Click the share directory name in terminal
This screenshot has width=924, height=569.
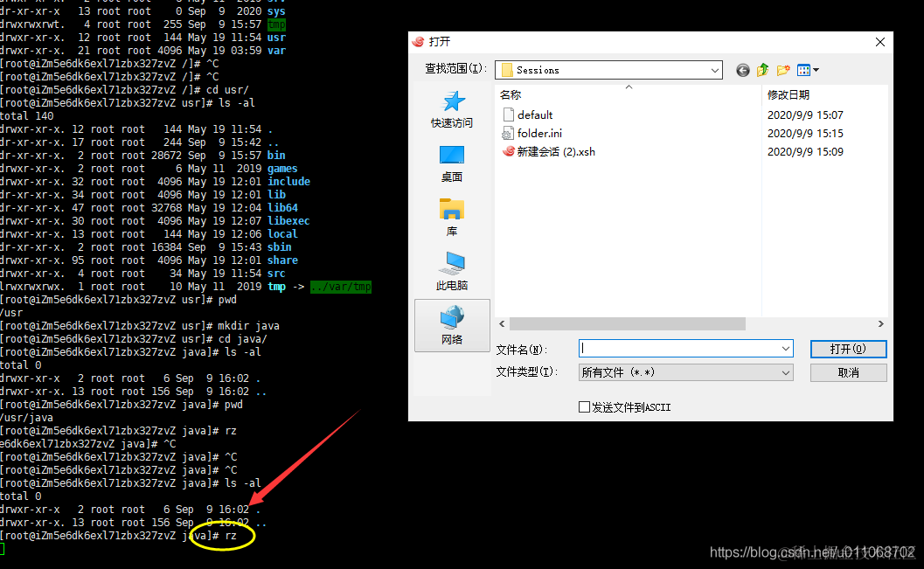tap(282, 260)
